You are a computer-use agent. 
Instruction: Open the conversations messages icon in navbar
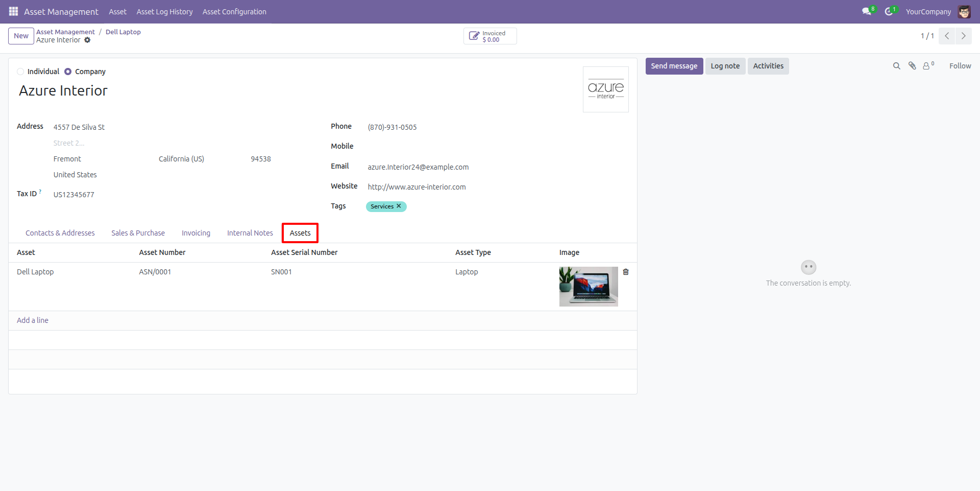pos(867,11)
